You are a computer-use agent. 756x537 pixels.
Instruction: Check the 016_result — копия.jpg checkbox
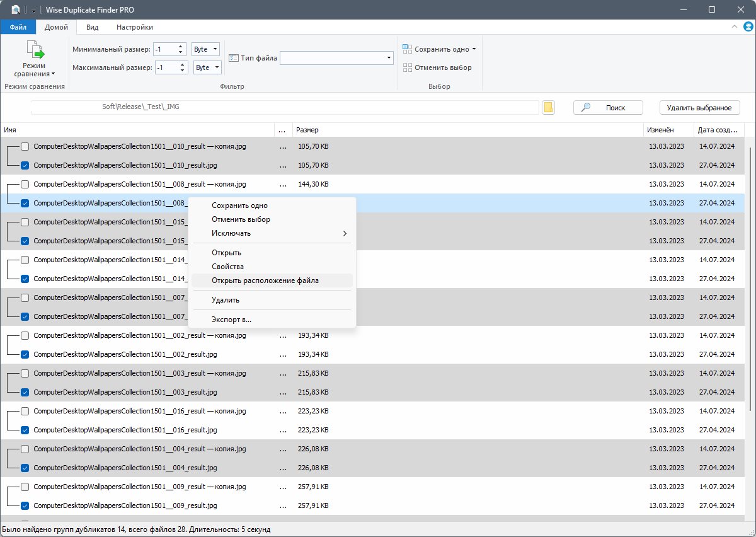tap(25, 411)
